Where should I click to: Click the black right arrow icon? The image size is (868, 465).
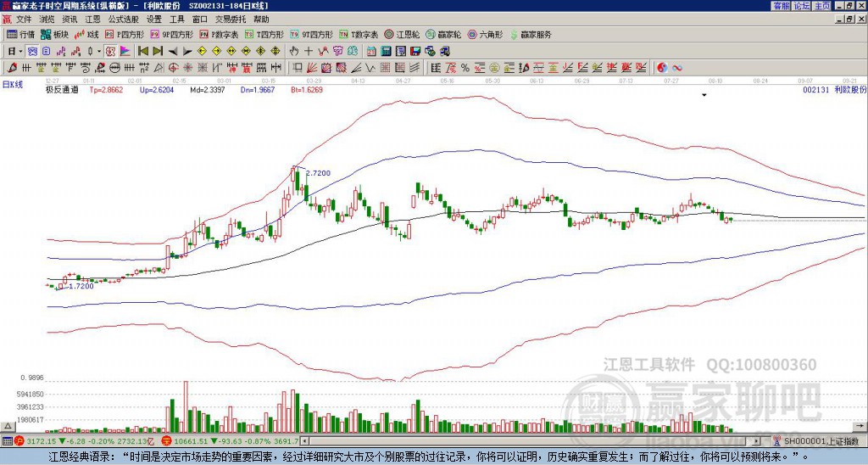point(187,52)
